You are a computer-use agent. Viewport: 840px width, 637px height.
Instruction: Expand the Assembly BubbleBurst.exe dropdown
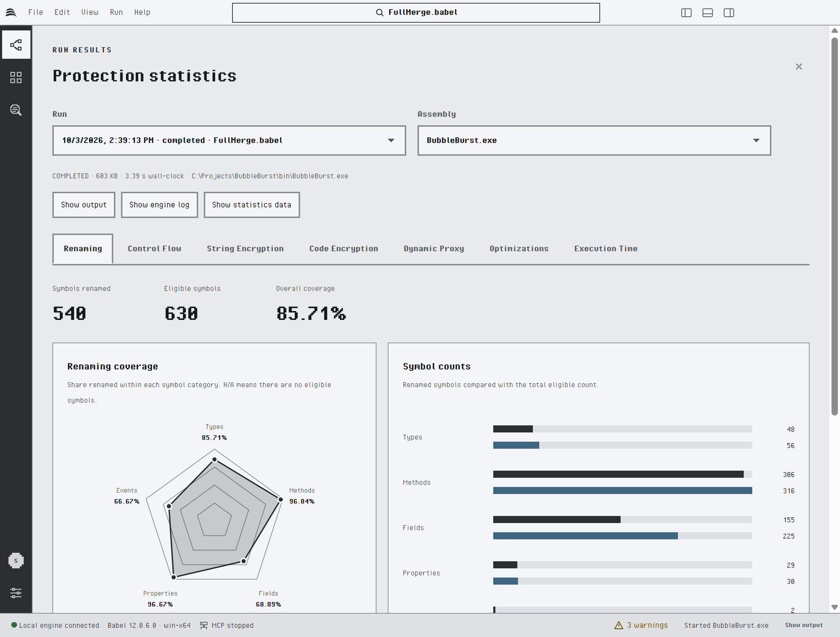pos(594,140)
